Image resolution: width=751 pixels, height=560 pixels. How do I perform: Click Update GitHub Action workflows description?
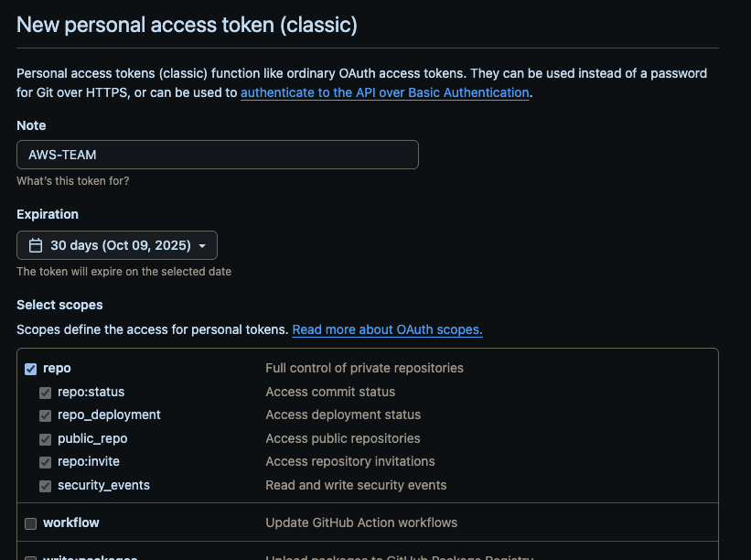coord(361,522)
